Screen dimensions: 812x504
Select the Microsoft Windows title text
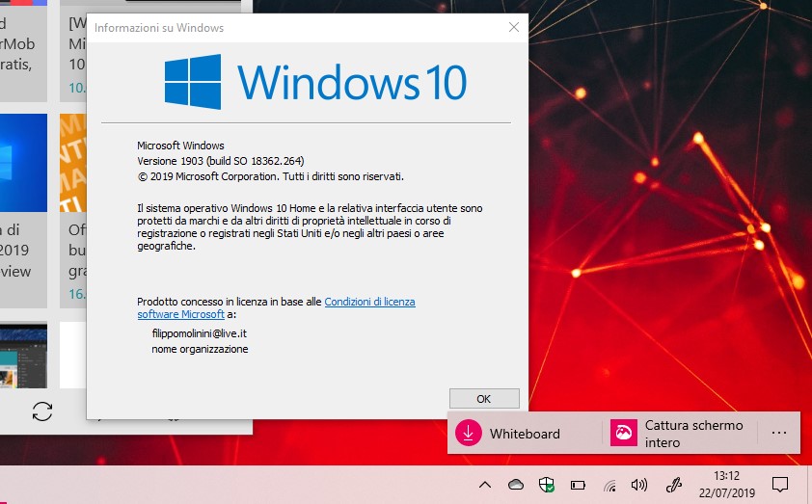180,146
